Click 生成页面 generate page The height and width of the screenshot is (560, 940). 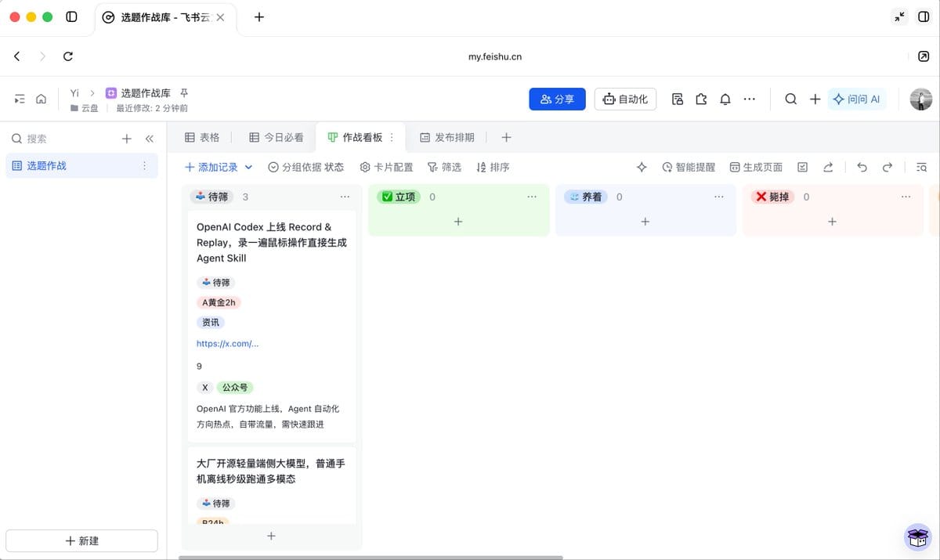pyautogui.click(x=756, y=167)
